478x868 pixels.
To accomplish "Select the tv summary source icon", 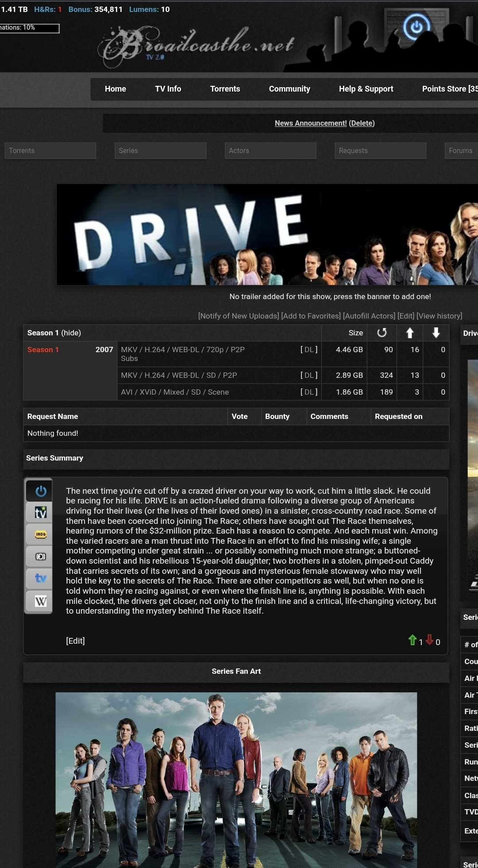I will 40,513.
